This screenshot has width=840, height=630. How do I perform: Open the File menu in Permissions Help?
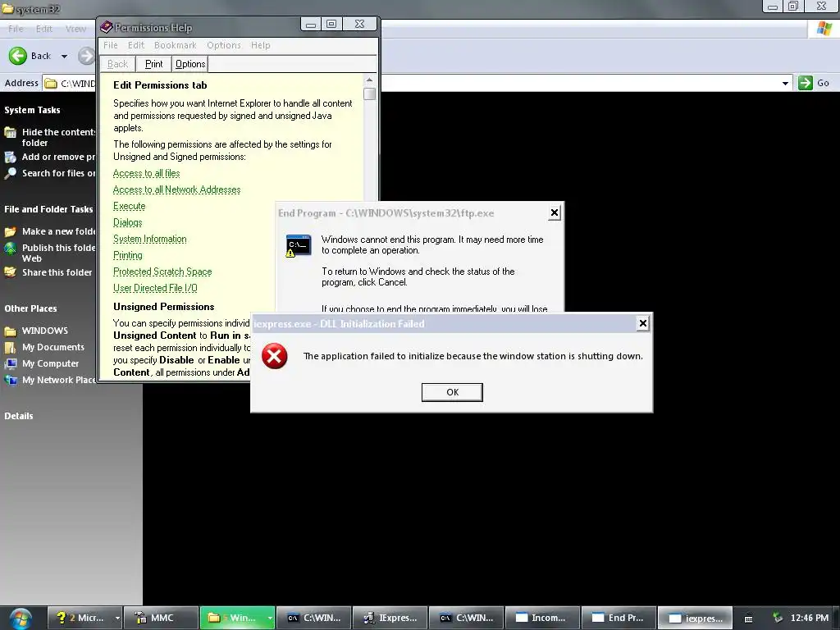(x=111, y=46)
